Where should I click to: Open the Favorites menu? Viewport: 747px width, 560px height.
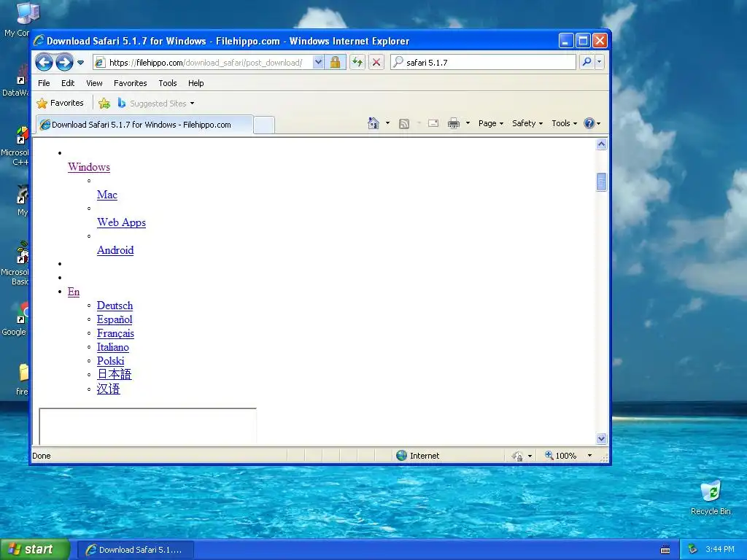click(130, 83)
